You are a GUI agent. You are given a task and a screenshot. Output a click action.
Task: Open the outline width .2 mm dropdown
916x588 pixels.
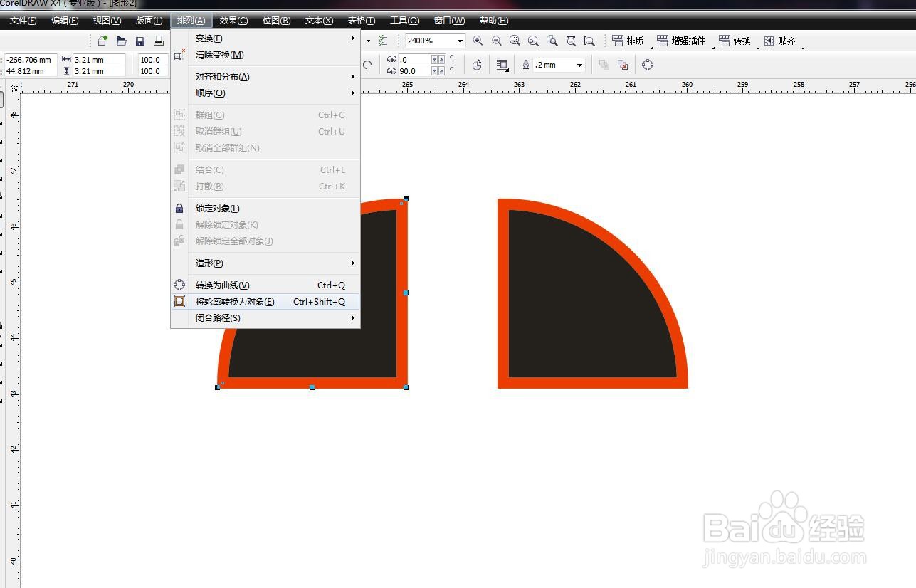[580, 65]
